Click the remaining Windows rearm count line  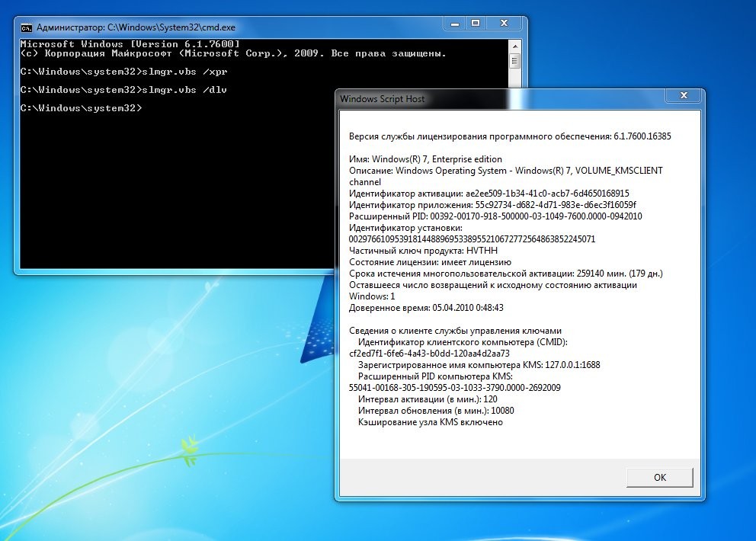click(493, 291)
